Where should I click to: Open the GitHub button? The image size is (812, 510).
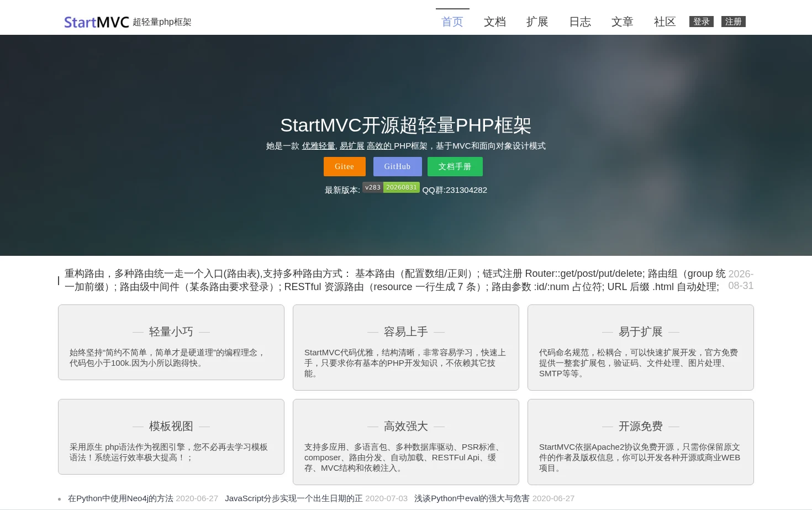[398, 166]
